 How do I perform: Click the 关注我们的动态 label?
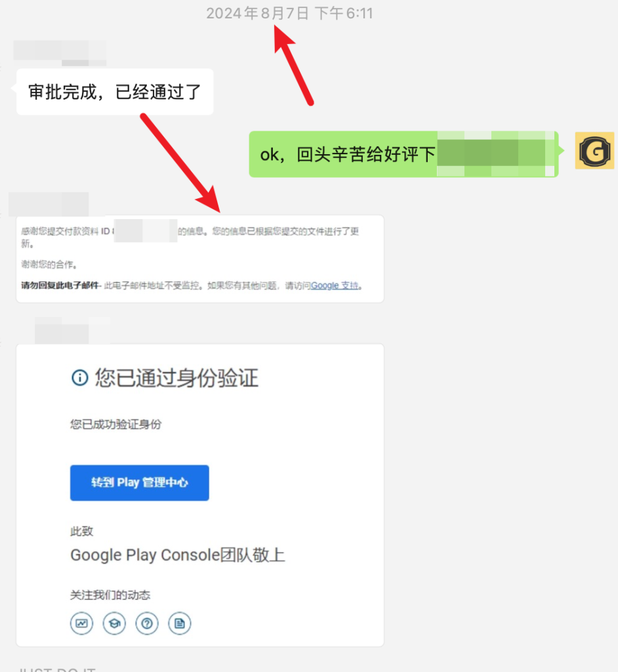[x=110, y=595]
